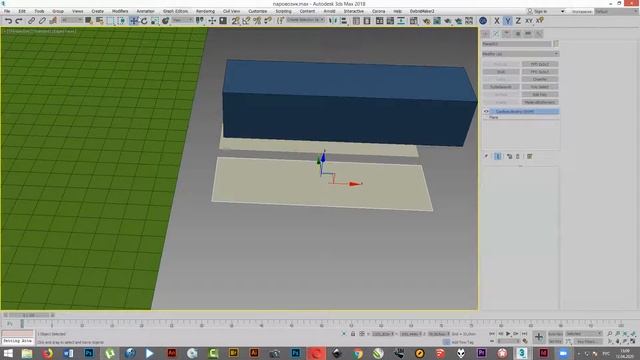The image size is (640, 360).
Task: Click the blue round icon before axis constraints
Action: [x=483, y=20]
